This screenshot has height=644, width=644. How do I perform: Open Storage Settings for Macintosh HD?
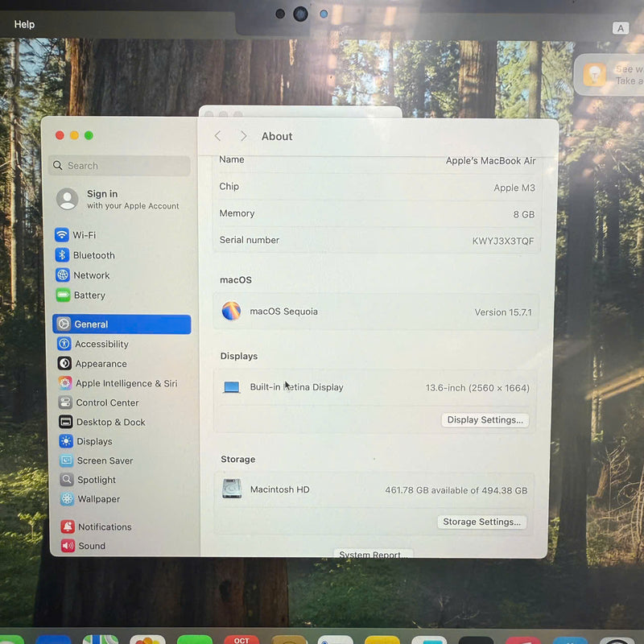(481, 522)
